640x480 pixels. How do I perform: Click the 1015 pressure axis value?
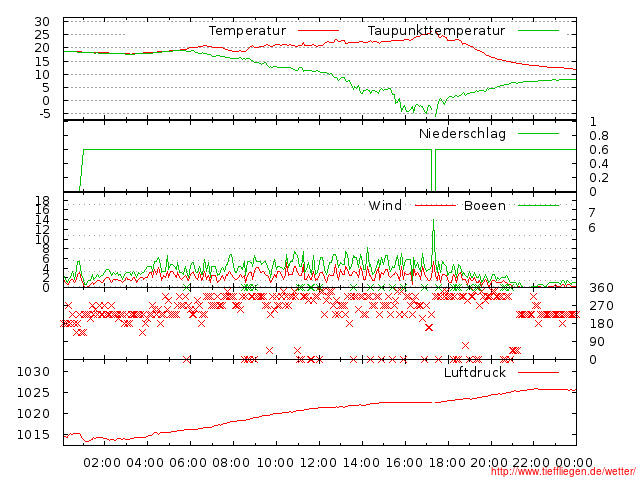pos(33,435)
